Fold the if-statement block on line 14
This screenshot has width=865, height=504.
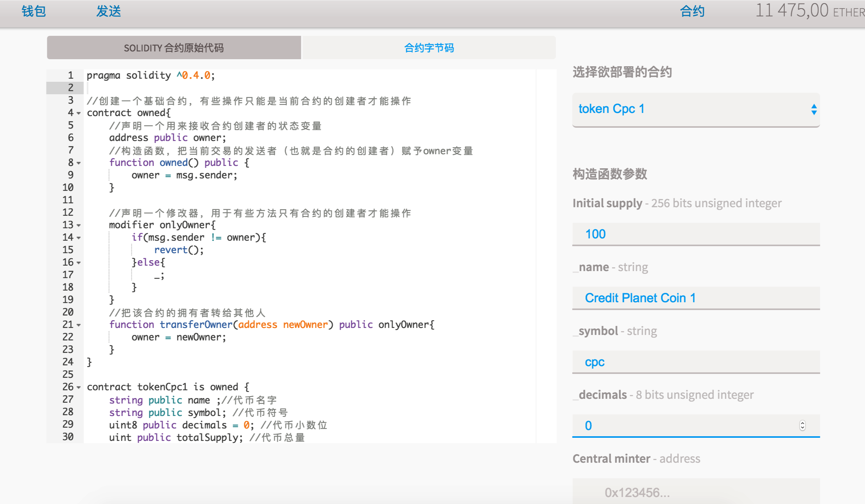[79, 238]
